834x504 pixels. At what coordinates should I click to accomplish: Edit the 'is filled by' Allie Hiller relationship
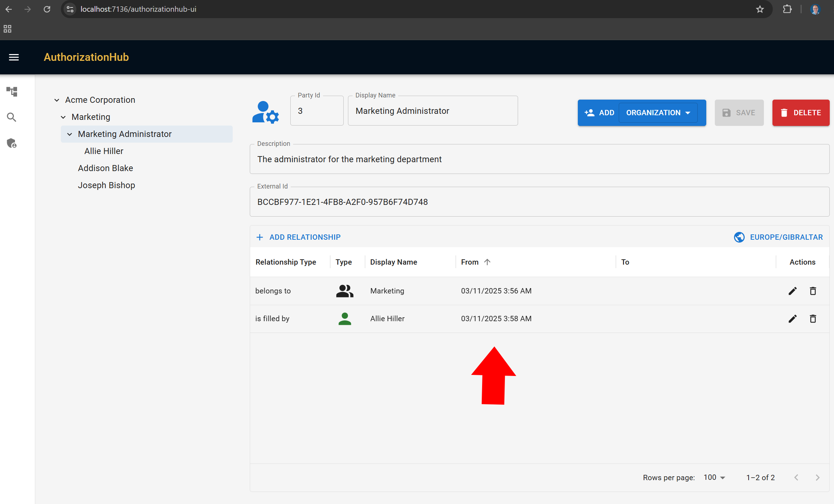click(792, 319)
